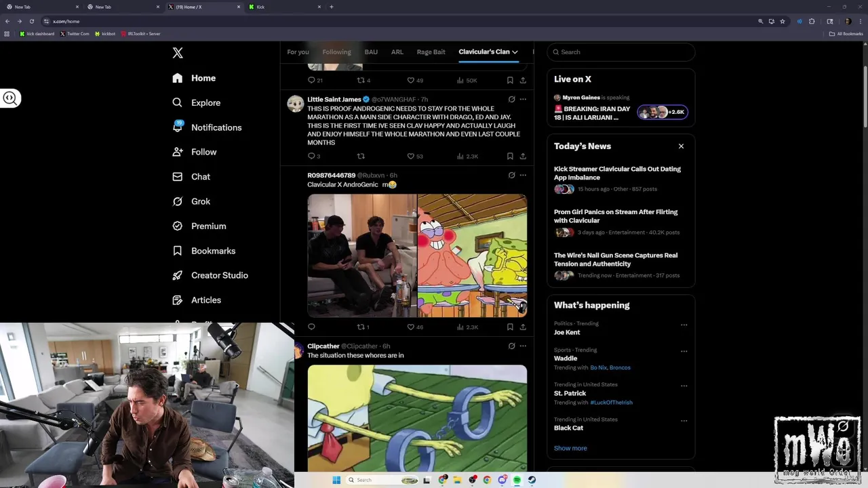
Task: Bookmark this page with star icon
Action: click(783, 21)
